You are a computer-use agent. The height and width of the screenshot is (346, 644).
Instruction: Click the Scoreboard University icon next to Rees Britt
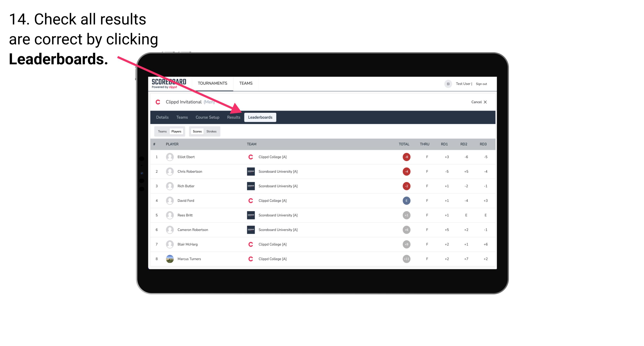pos(250,215)
